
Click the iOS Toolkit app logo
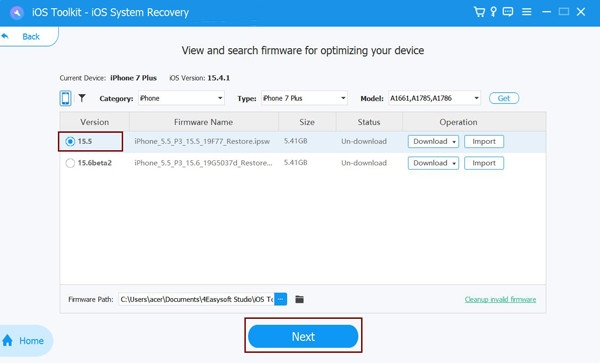[x=16, y=13]
